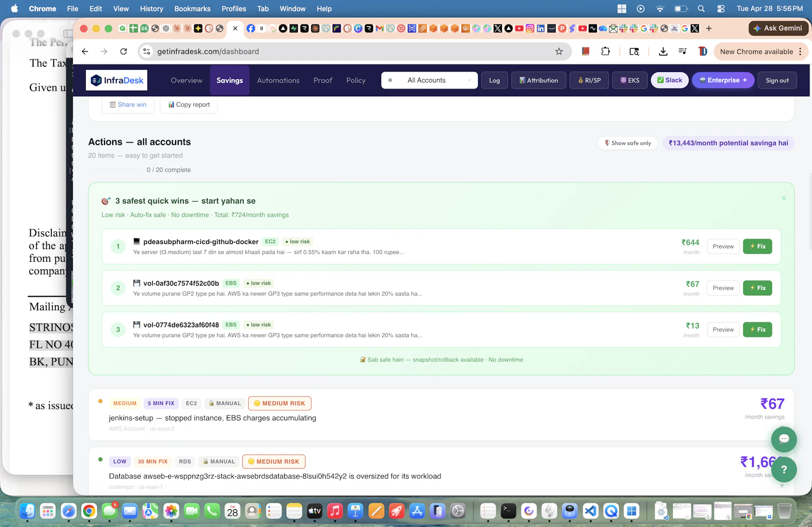Open the All Accounts dropdown
Screen dimensions: 812x527
click(429, 80)
